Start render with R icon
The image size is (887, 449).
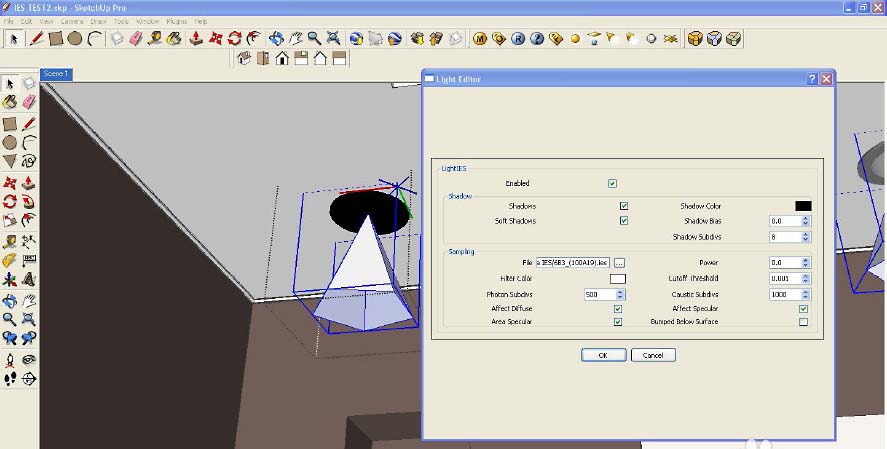tap(518, 39)
